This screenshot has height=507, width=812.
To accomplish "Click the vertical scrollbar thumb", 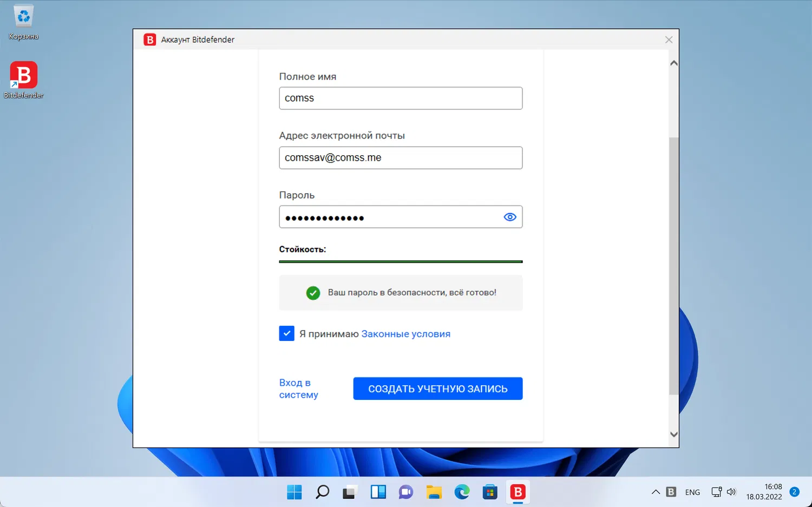I will [674, 265].
